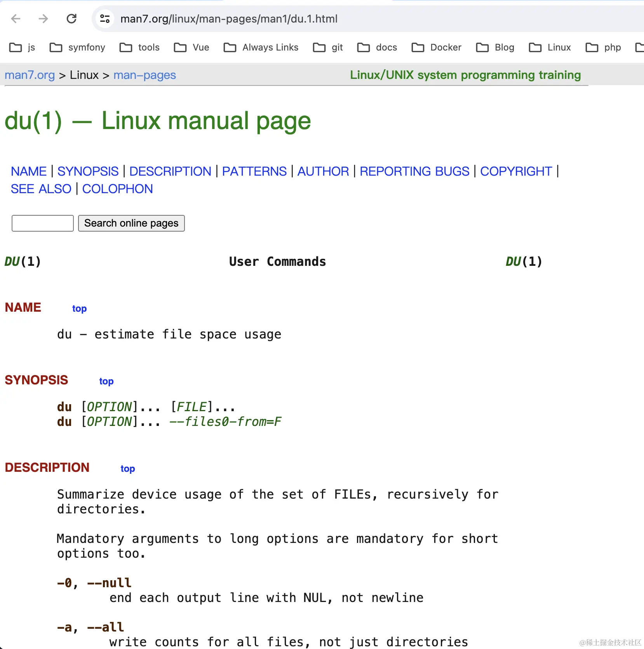Click the '--files0-from=F' synopsis text
The width and height of the screenshot is (644, 649).
point(225,422)
